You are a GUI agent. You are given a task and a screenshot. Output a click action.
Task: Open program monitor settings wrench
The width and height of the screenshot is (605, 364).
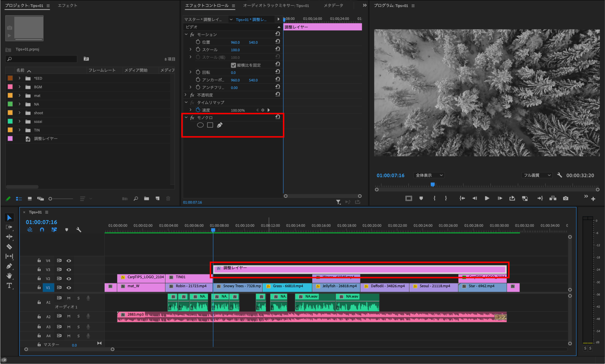click(560, 175)
